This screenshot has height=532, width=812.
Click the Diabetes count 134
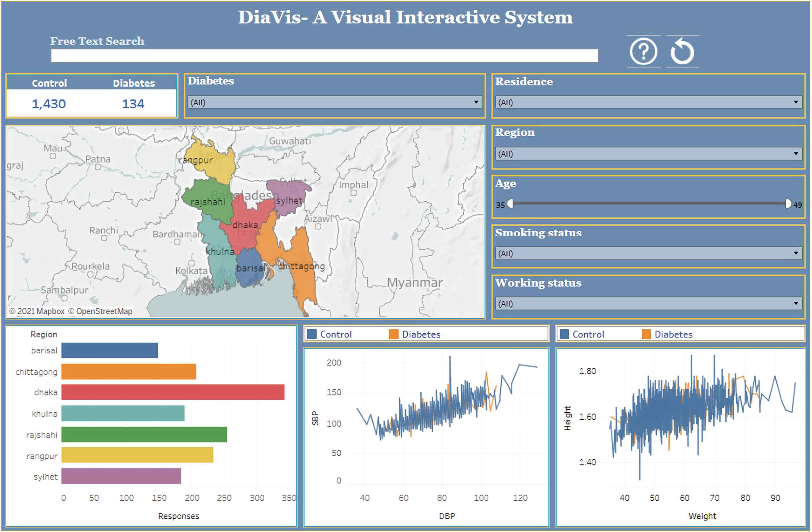point(133,104)
